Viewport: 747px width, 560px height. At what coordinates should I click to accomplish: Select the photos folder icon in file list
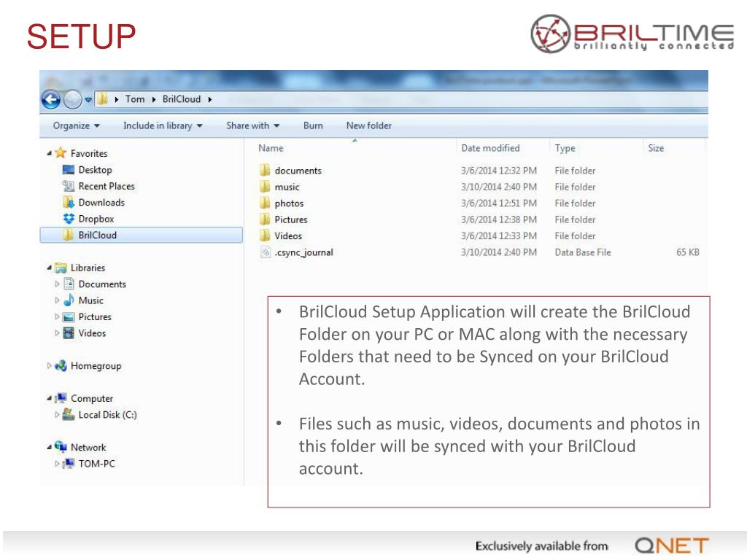point(265,203)
